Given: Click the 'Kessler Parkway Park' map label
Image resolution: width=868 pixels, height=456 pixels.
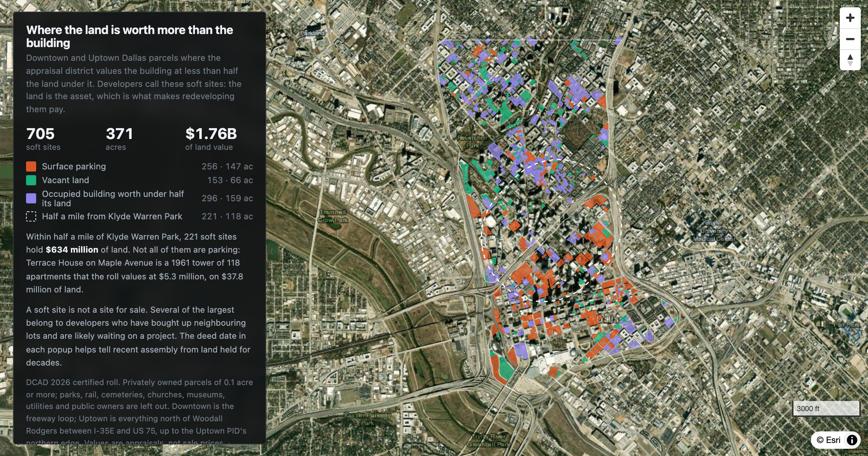Looking at the screenshot, I should coord(367,419).
